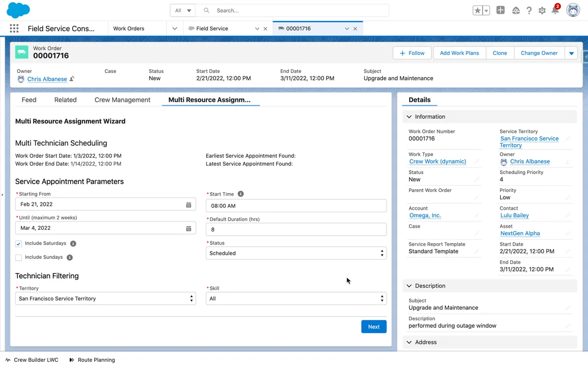
Task: Expand the favorites list dropdown arrow
Action: (486, 10)
